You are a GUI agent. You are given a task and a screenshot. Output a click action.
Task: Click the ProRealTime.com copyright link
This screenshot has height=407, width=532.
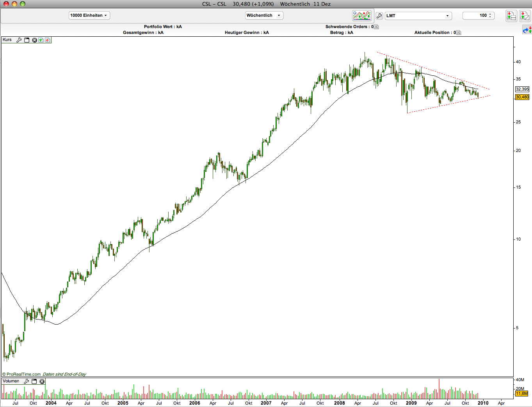coord(21,374)
